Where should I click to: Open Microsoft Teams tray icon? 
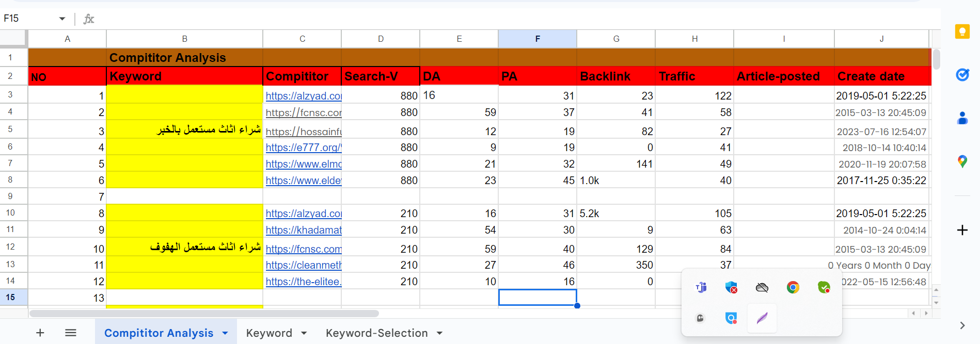(701, 287)
